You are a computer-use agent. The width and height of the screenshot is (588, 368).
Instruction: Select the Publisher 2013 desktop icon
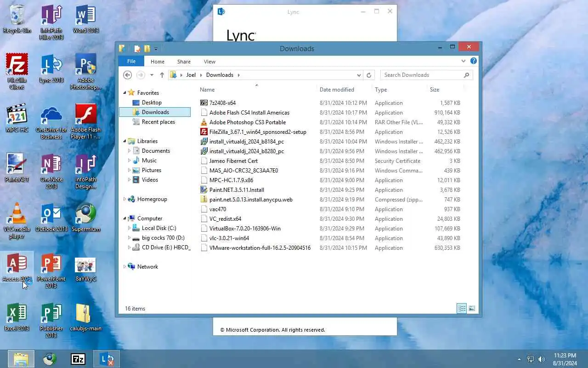(x=51, y=320)
